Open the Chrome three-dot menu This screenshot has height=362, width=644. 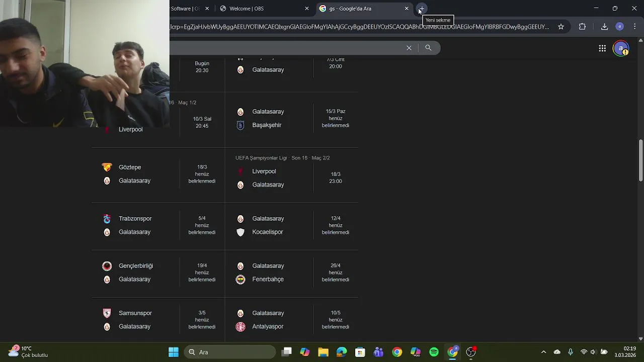point(635,27)
